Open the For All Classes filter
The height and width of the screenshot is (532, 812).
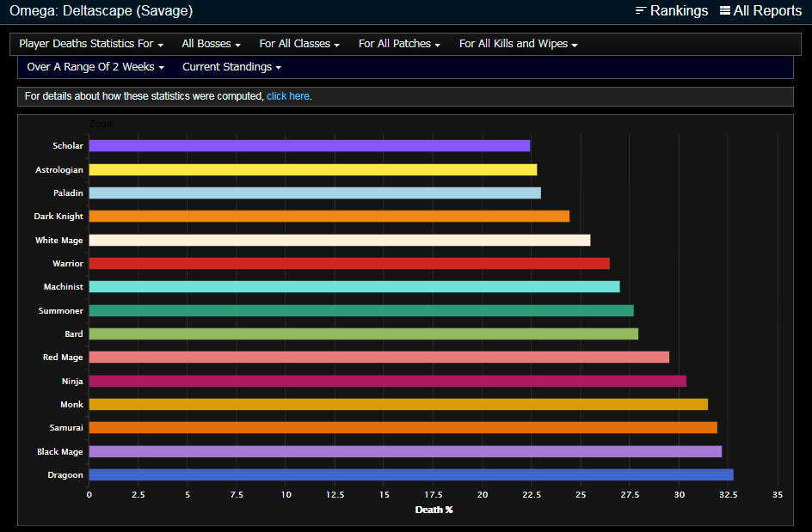pyautogui.click(x=299, y=44)
